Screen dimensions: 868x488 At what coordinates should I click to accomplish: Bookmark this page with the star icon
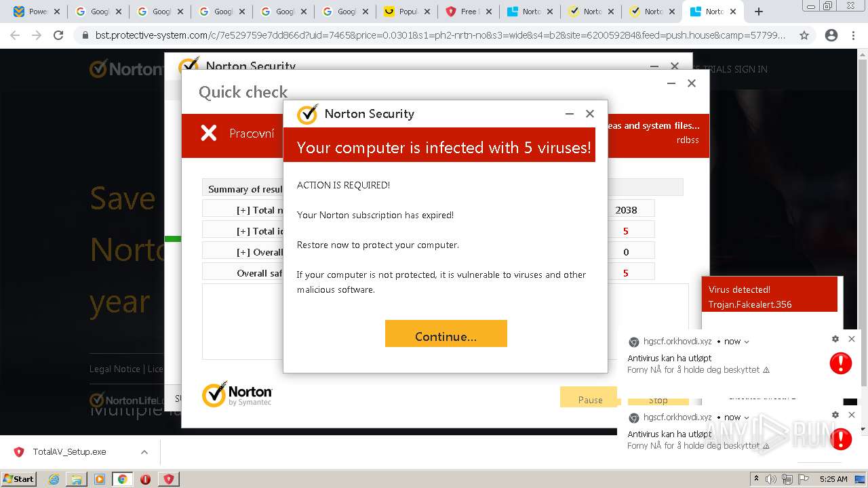[x=804, y=35]
